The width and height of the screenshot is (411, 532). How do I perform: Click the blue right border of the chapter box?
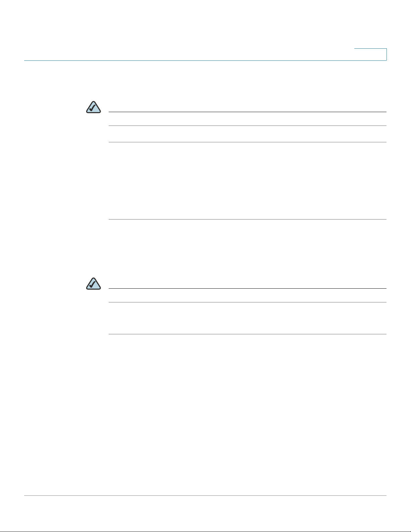tap(387, 54)
